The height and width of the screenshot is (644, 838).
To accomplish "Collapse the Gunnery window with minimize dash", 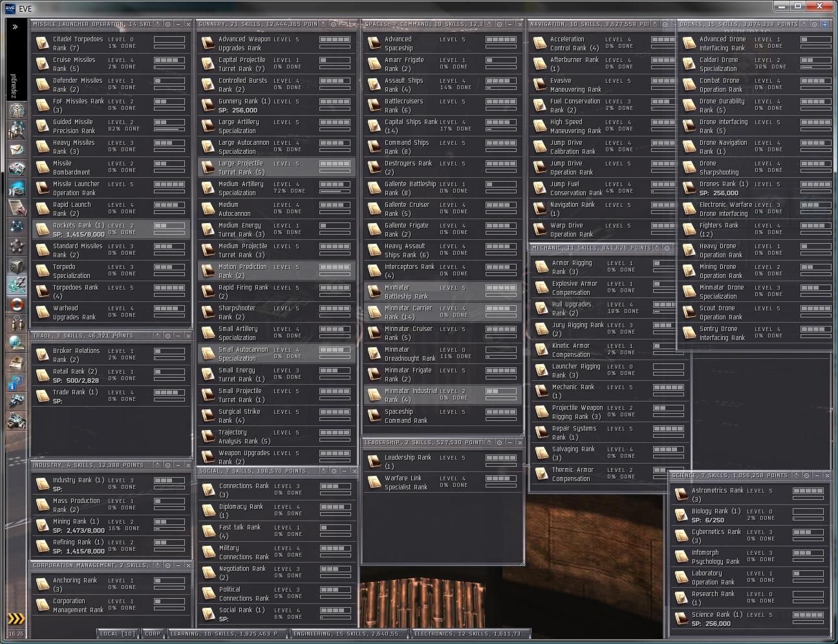I will 343,24.
